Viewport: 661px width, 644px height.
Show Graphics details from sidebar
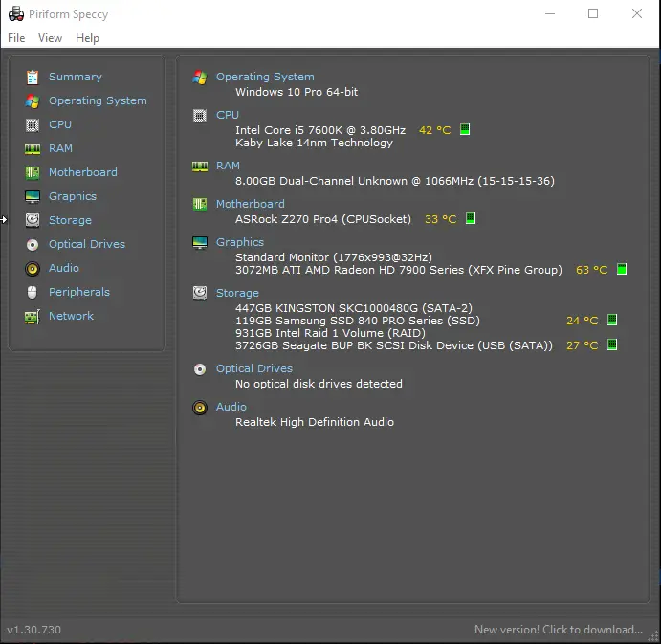(x=73, y=196)
